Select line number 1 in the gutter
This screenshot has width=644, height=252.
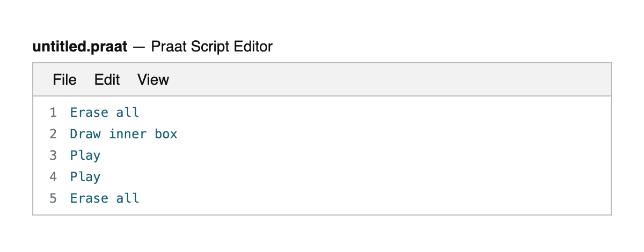click(x=53, y=113)
